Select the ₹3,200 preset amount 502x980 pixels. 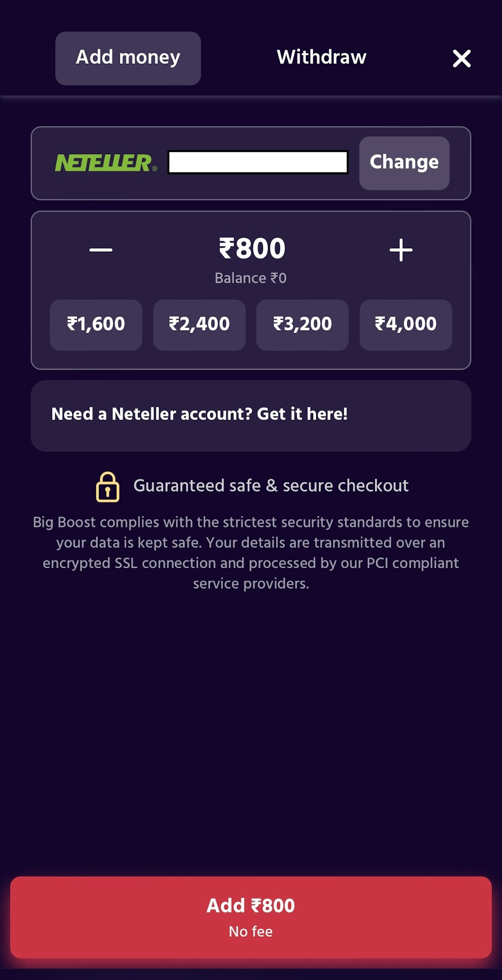302,324
